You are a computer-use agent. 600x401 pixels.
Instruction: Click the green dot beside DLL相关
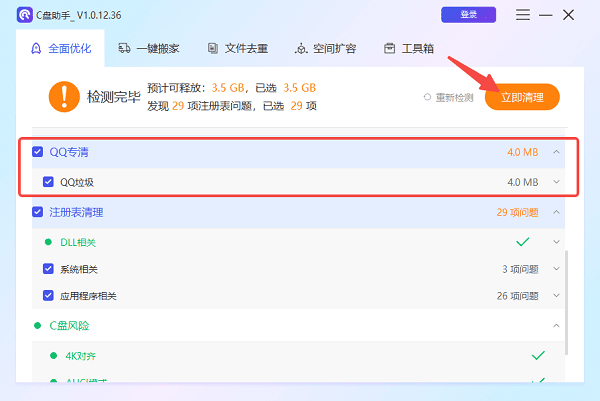(48, 242)
